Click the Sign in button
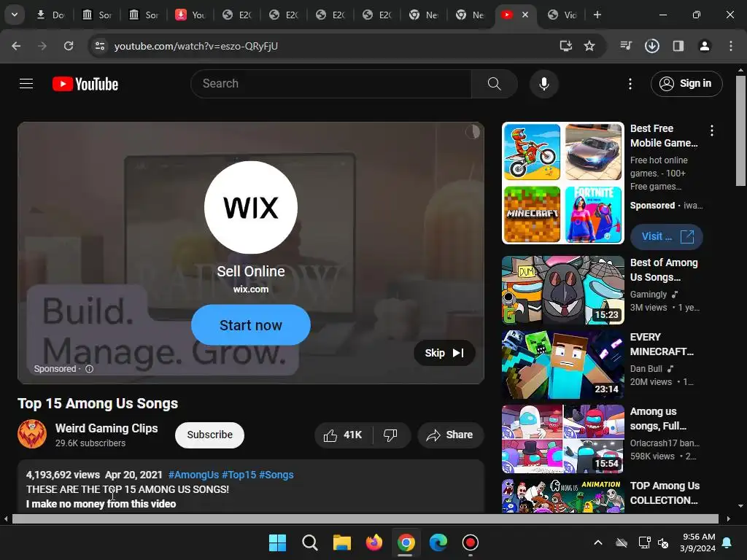 [686, 84]
